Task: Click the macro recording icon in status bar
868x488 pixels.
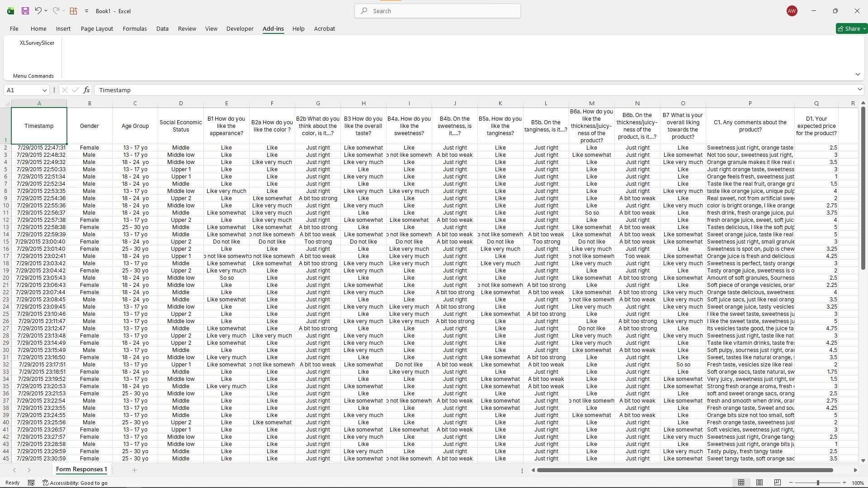Action: pos(31,483)
